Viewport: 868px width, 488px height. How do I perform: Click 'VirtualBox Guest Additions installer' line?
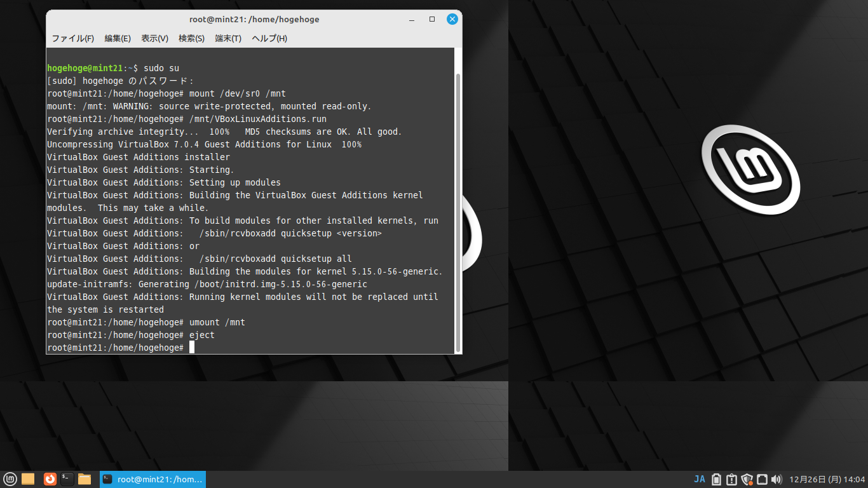[139, 157]
